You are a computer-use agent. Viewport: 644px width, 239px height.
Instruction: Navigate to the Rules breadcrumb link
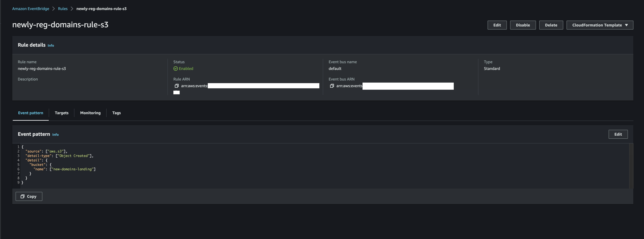(x=63, y=9)
